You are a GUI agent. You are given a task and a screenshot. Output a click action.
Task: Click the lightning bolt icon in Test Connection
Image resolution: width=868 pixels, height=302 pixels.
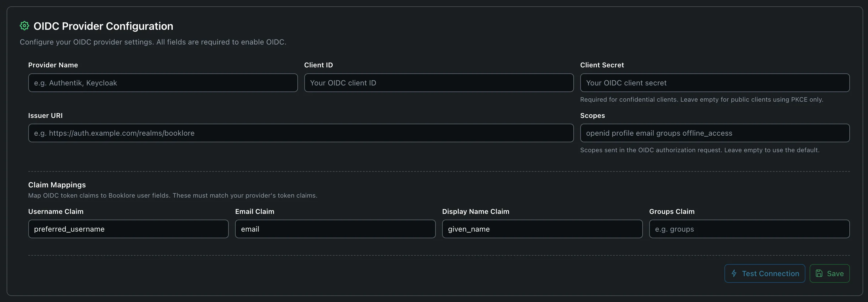[x=734, y=273]
